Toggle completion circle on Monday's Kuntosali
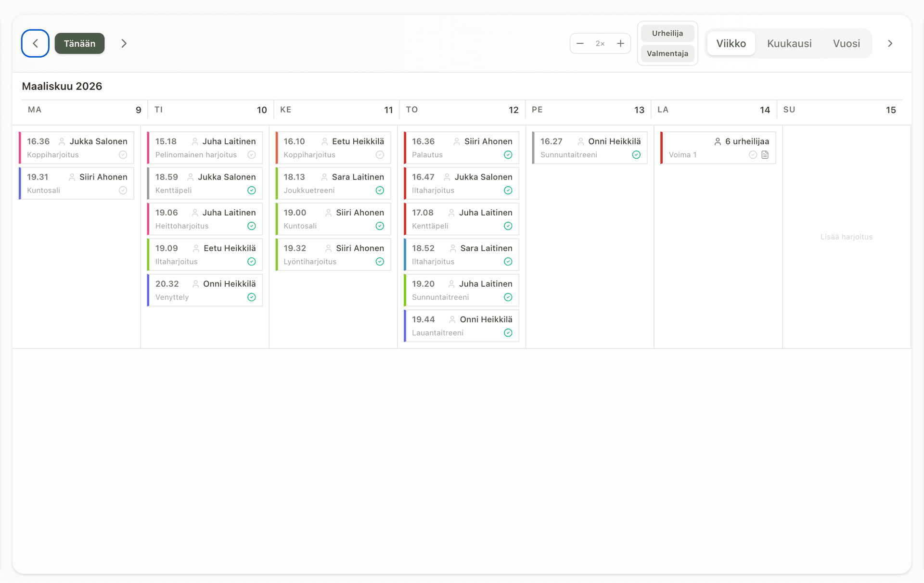Image resolution: width=924 pixels, height=583 pixels. pos(123,190)
